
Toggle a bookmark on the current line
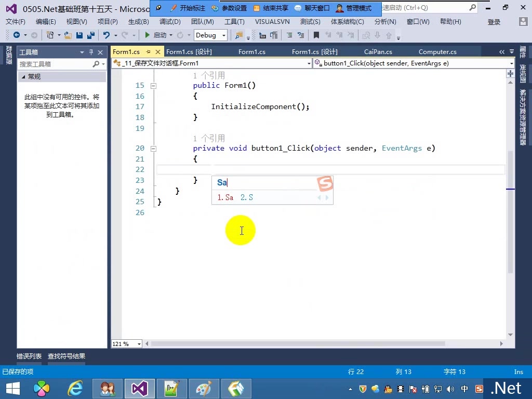click(316, 36)
